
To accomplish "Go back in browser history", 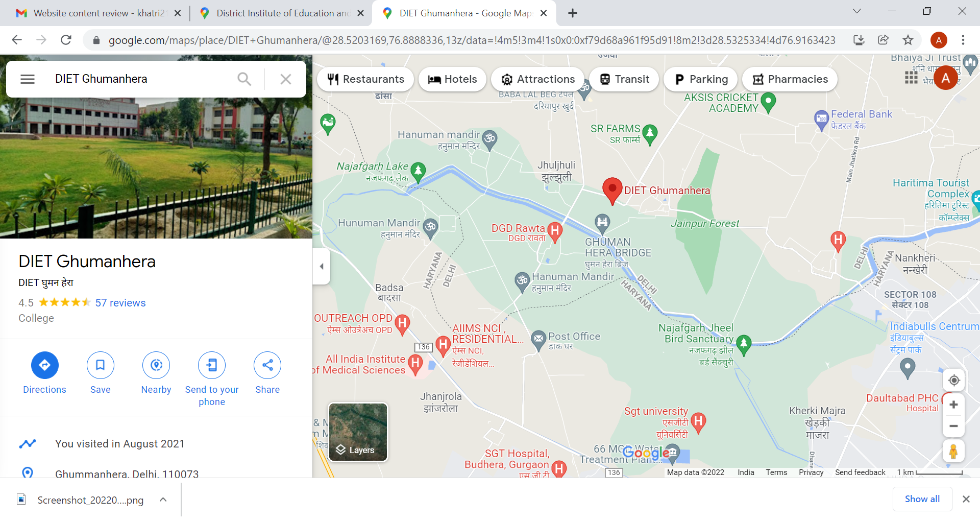I will (17, 40).
